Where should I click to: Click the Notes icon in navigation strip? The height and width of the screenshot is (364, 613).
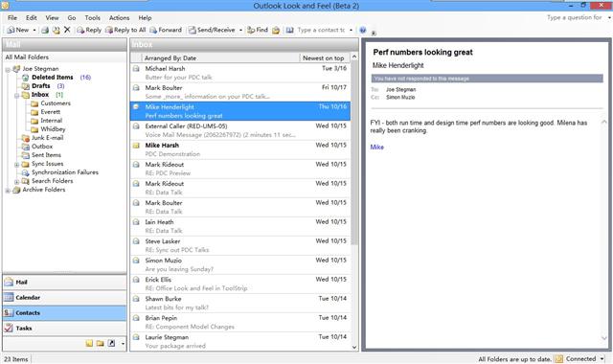(89, 343)
